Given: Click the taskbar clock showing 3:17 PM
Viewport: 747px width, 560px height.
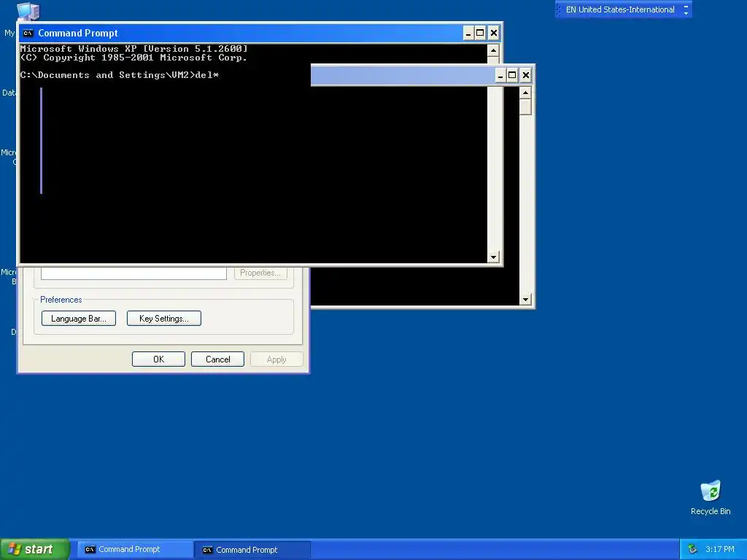Looking at the screenshot, I should coord(720,549).
